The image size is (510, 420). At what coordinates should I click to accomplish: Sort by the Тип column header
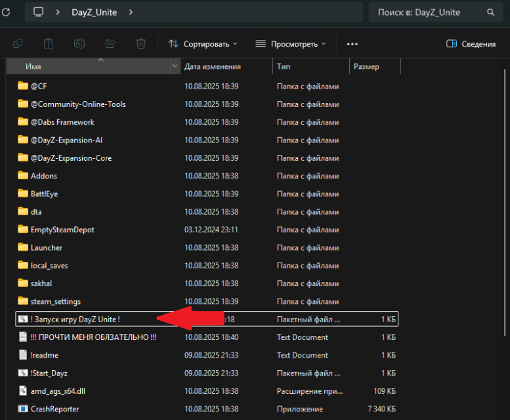coord(311,66)
